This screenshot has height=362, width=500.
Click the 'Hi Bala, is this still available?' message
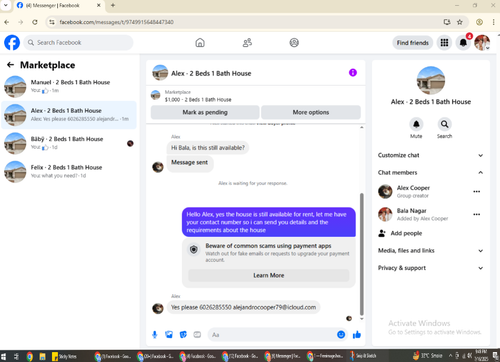tap(208, 148)
